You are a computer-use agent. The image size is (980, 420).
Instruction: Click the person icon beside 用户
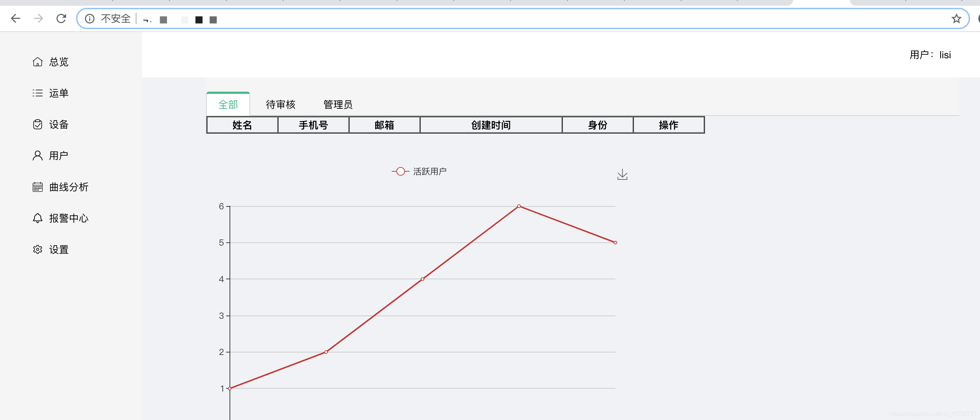pos(38,156)
